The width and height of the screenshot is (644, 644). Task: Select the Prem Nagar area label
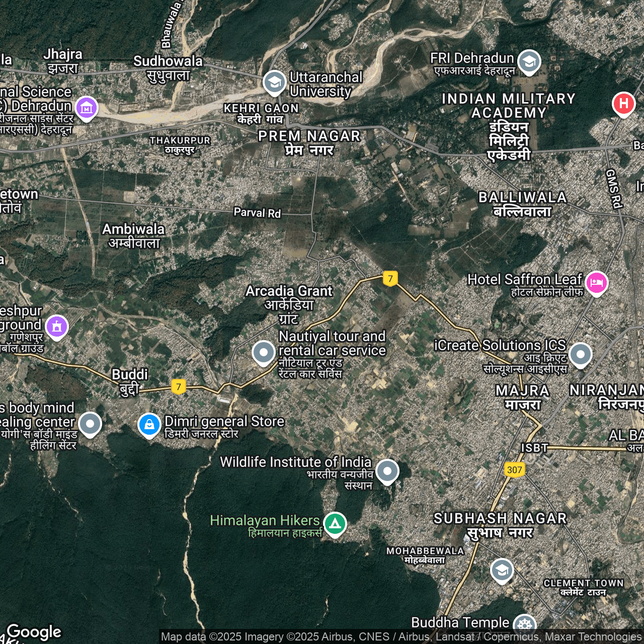click(309, 142)
